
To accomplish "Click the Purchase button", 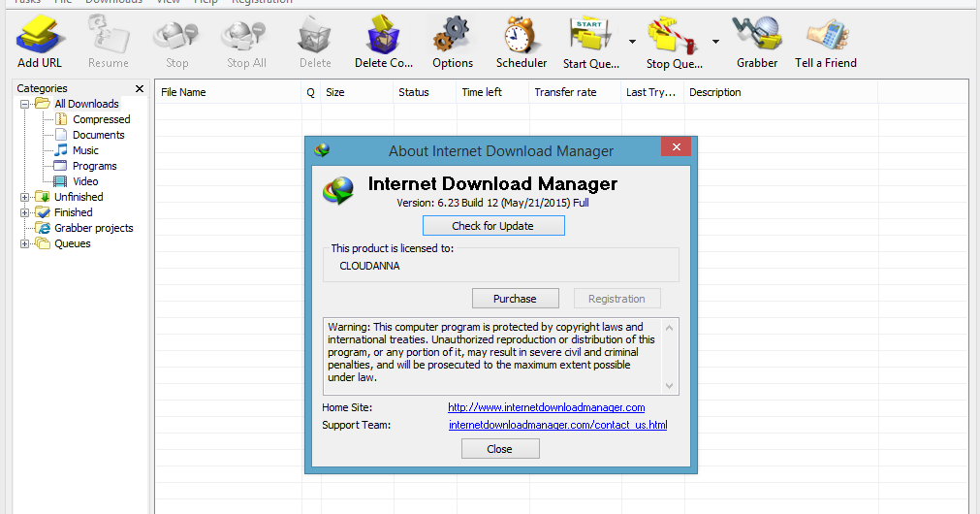I will click(x=515, y=299).
